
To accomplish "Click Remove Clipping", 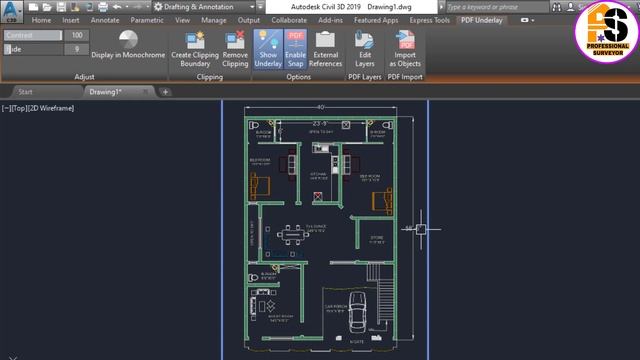I will point(235,49).
